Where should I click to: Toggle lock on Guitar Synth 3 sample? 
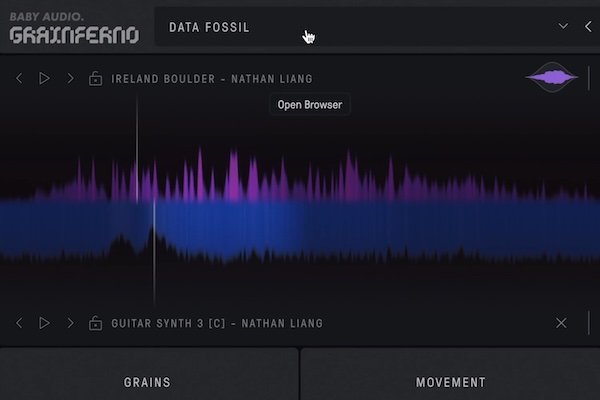click(x=95, y=323)
